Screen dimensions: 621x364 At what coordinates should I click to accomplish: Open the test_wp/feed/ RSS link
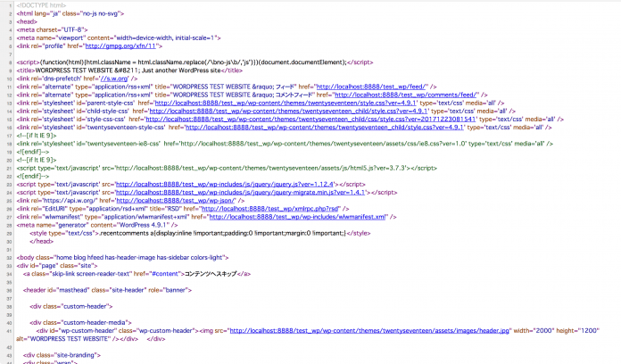click(371, 87)
